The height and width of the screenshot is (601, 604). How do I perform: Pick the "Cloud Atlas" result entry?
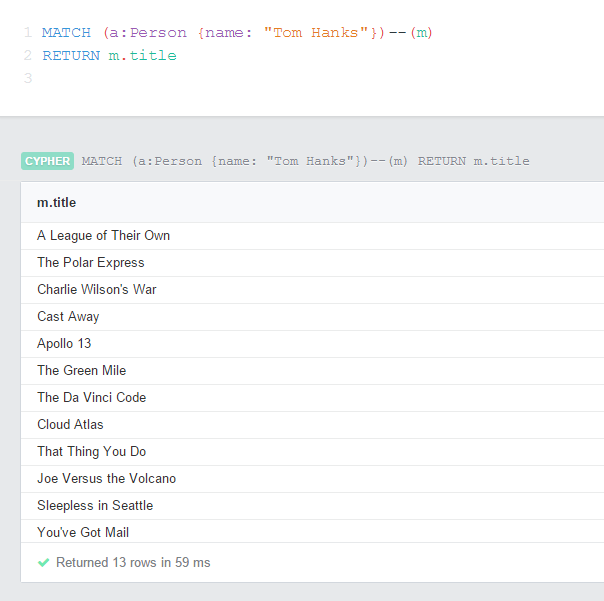70,425
